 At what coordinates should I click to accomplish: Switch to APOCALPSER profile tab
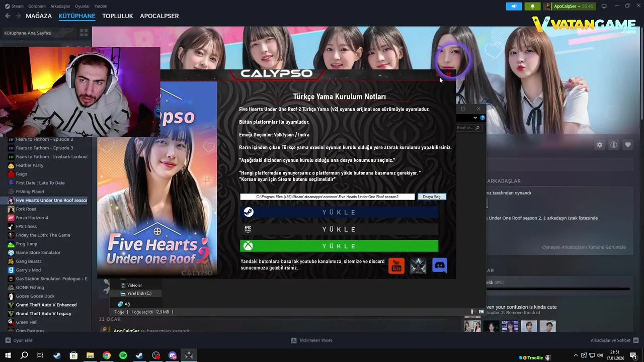(x=159, y=16)
